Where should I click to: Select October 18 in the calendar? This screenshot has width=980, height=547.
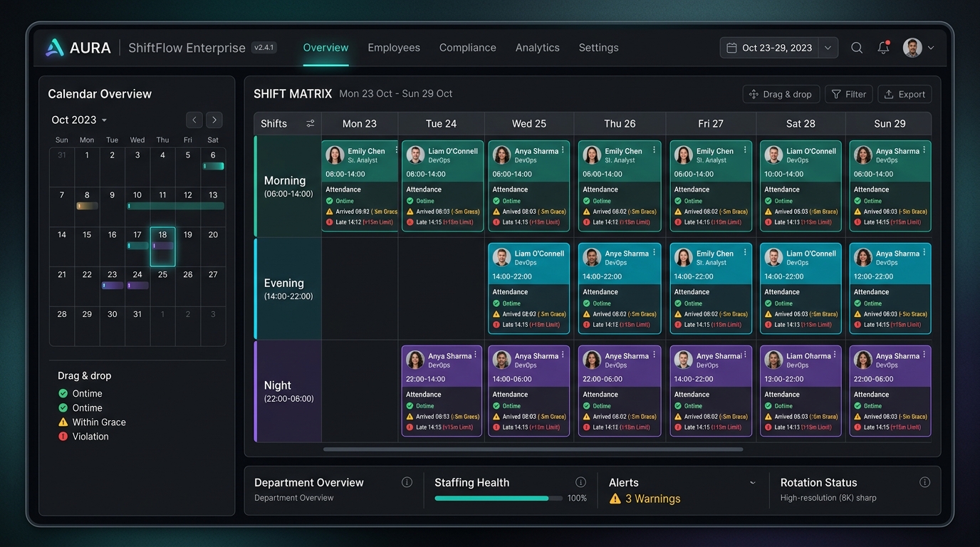click(162, 246)
